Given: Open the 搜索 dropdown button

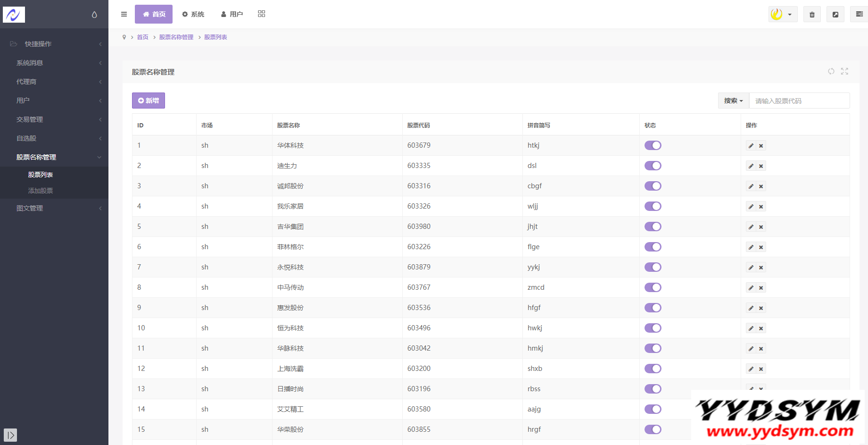Looking at the screenshot, I should tap(733, 101).
